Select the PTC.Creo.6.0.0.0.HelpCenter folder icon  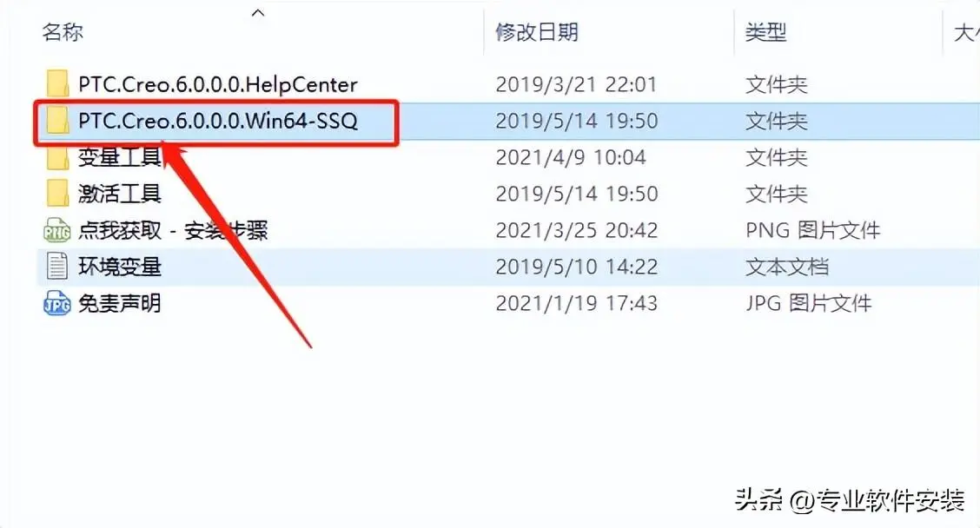[57, 83]
